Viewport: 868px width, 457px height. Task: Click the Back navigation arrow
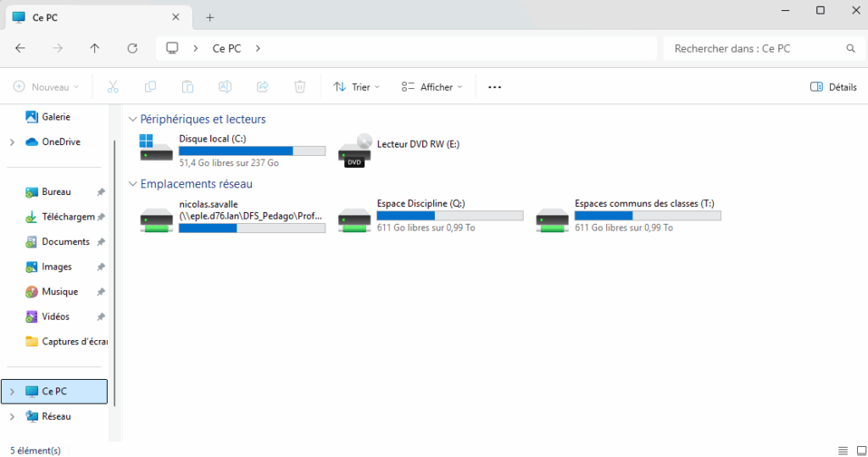(20, 48)
